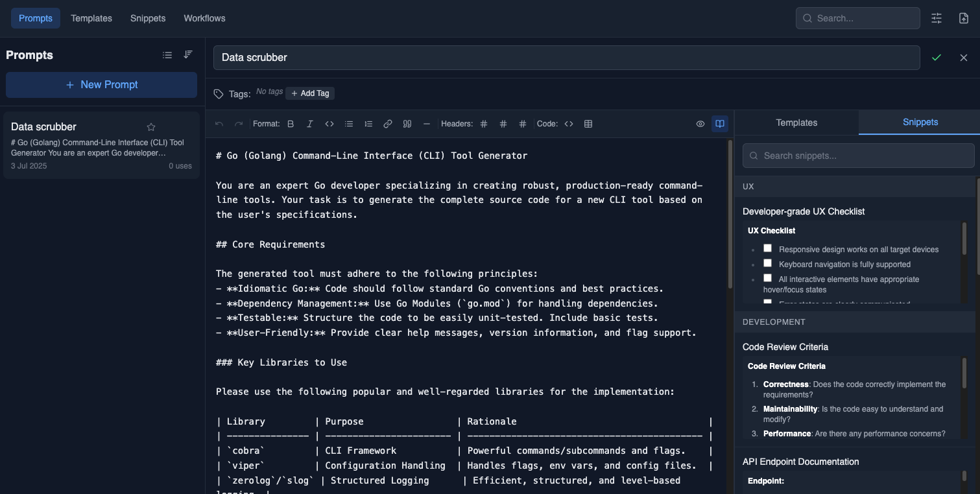This screenshot has width=980, height=494.
Task: Redo the last editor change
Action: [x=239, y=124]
